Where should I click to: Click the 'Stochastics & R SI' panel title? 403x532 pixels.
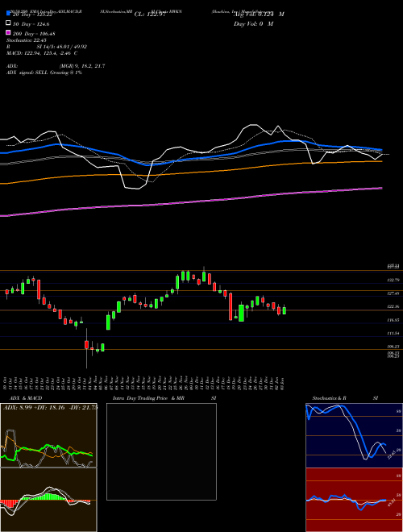pyautogui.click(x=345, y=398)
